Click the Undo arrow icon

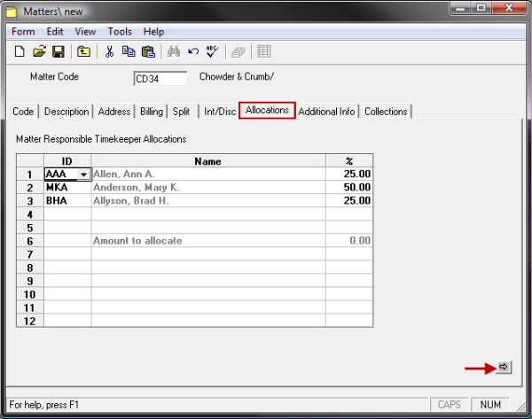point(192,51)
